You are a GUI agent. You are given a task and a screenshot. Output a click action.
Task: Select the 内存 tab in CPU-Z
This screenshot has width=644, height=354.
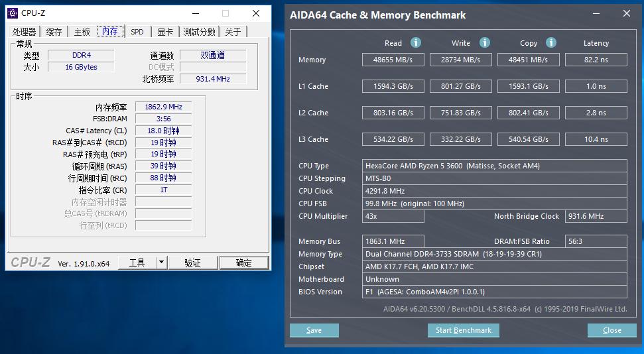[x=110, y=31]
